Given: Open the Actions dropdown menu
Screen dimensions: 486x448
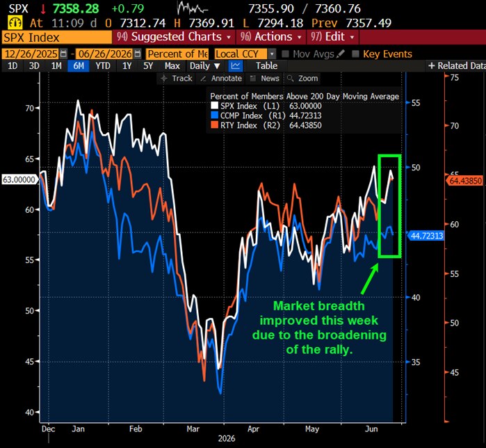Looking at the screenshot, I should click(271, 37).
